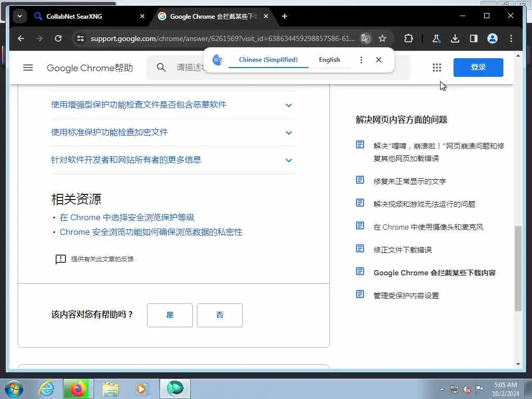Bookmark this page with the star icon
The image size is (532, 399).
click(x=382, y=38)
